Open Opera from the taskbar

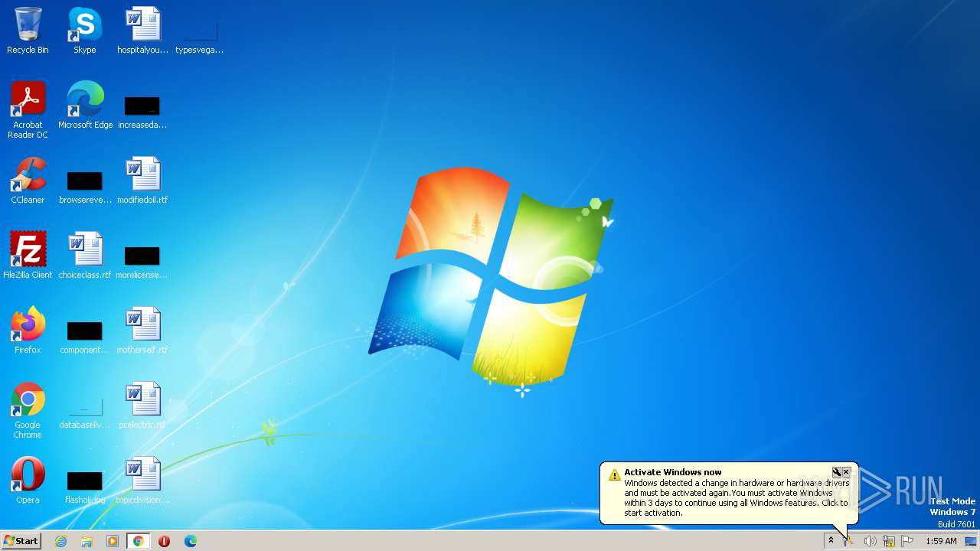pyautogui.click(x=164, y=541)
